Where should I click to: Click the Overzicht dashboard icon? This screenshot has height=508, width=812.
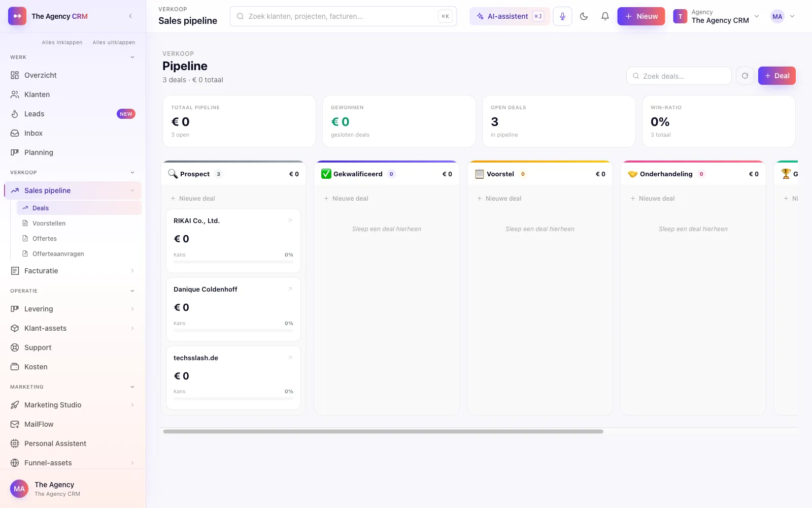pos(15,75)
